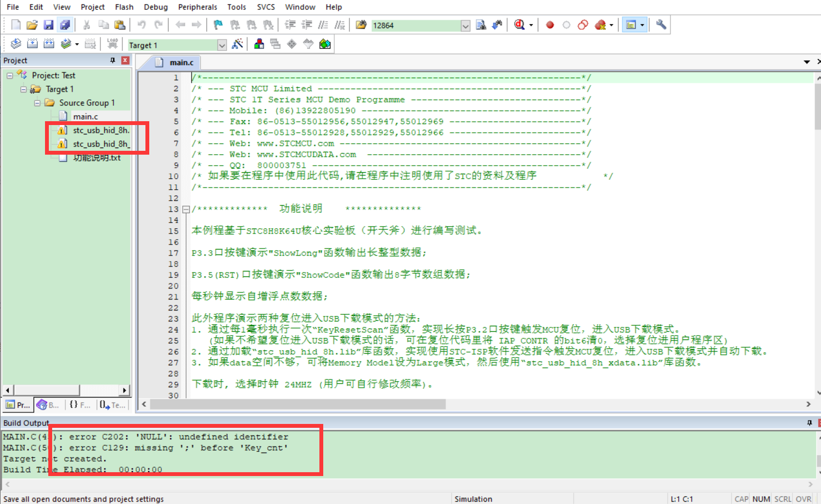821x504 pixels.
Task: Uncomment selection toolbar icon
Action: tap(340, 25)
